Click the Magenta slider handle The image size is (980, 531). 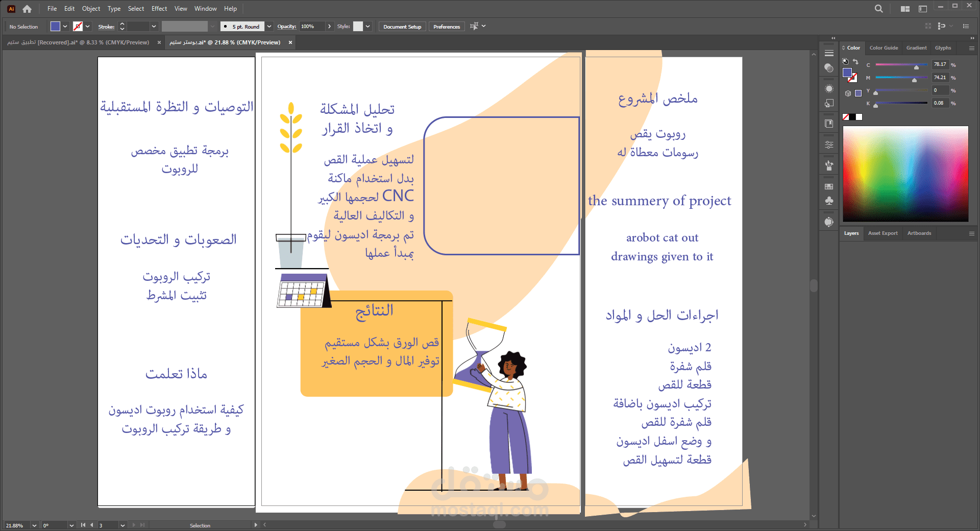tap(914, 80)
